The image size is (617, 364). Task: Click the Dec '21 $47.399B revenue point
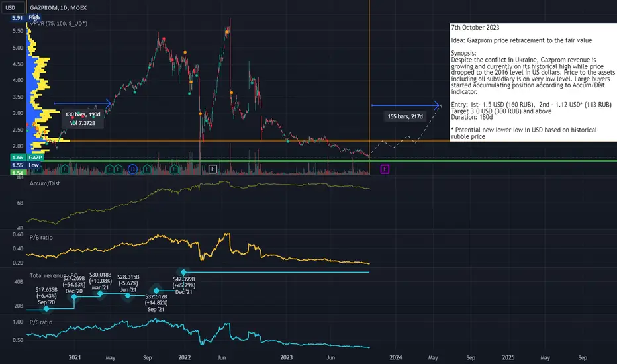coord(183,272)
